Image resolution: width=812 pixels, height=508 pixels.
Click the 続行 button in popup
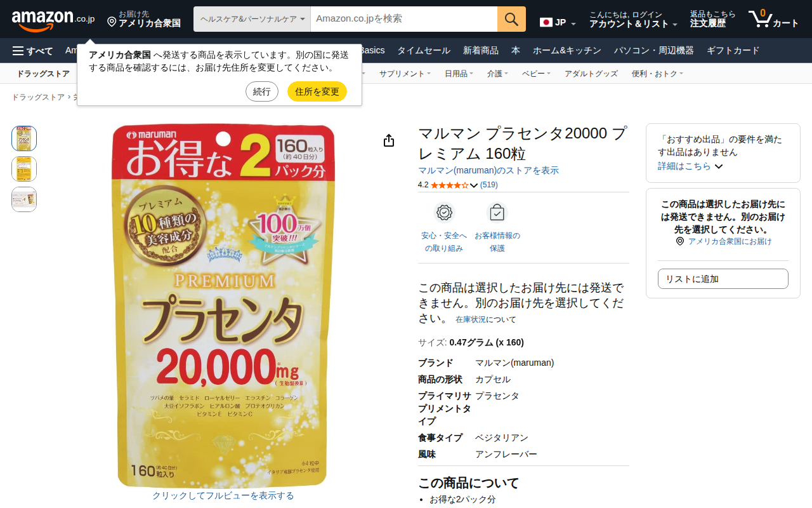pos(262,91)
